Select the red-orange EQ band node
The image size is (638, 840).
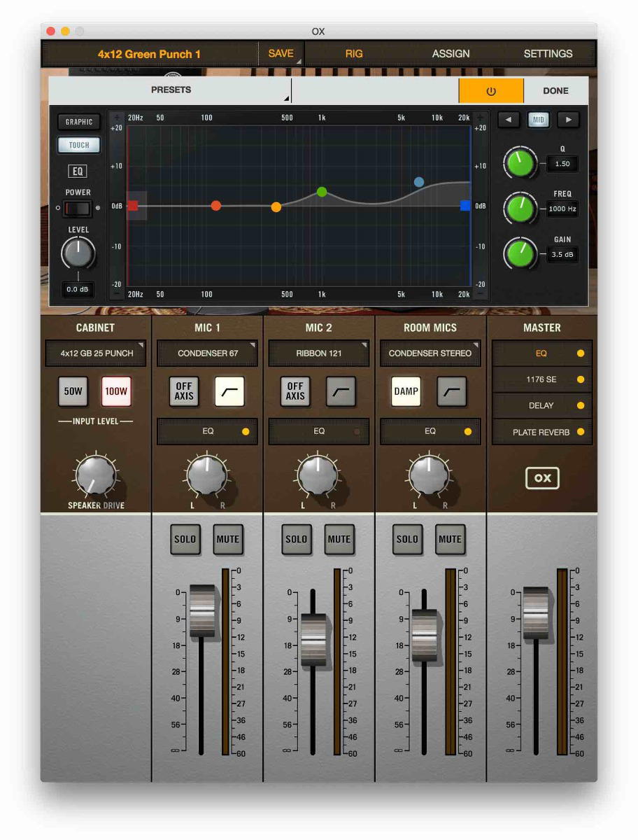216,206
